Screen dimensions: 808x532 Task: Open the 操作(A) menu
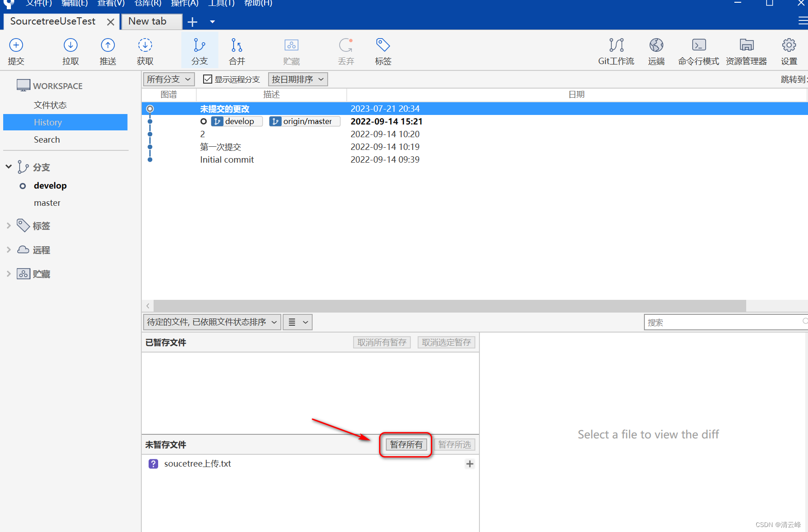[185, 3]
